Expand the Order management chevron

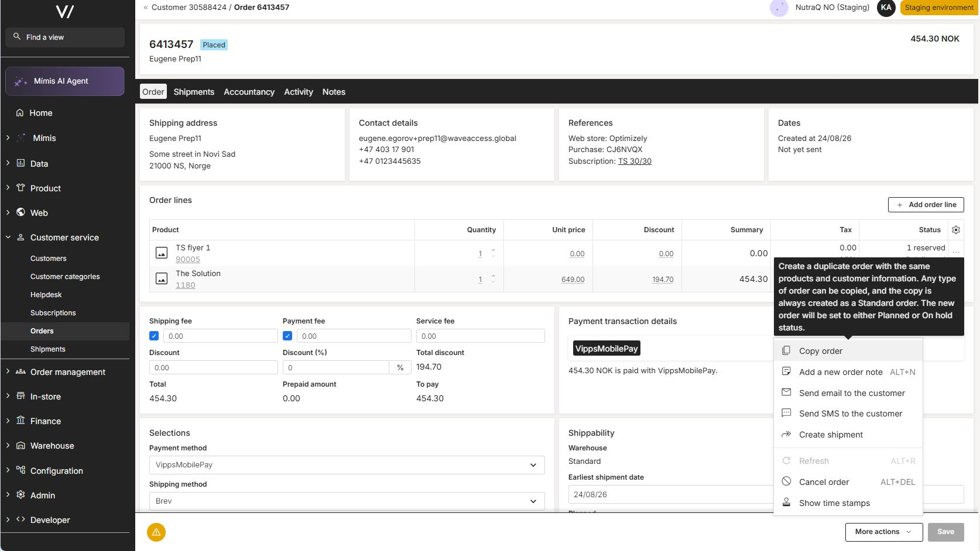[x=8, y=371]
